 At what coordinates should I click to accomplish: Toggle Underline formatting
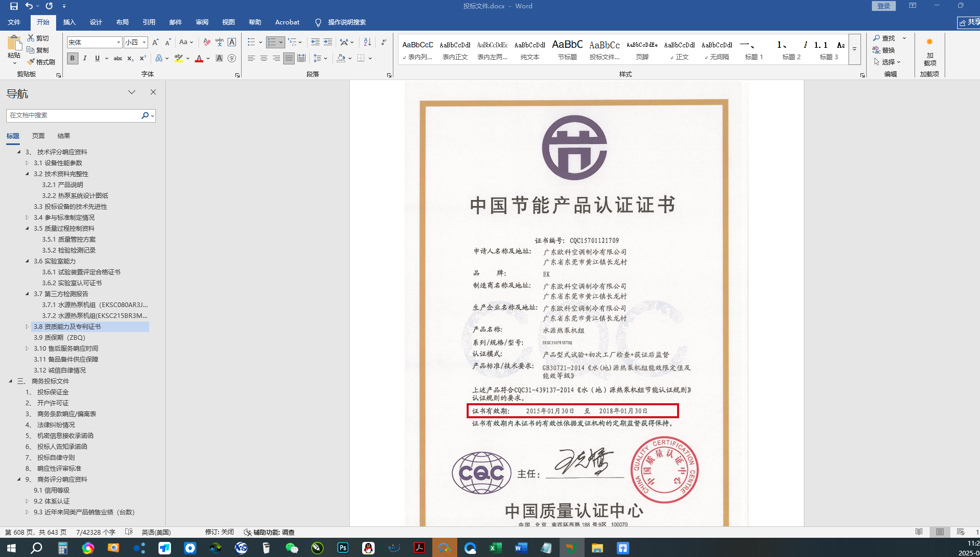pos(97,58)
